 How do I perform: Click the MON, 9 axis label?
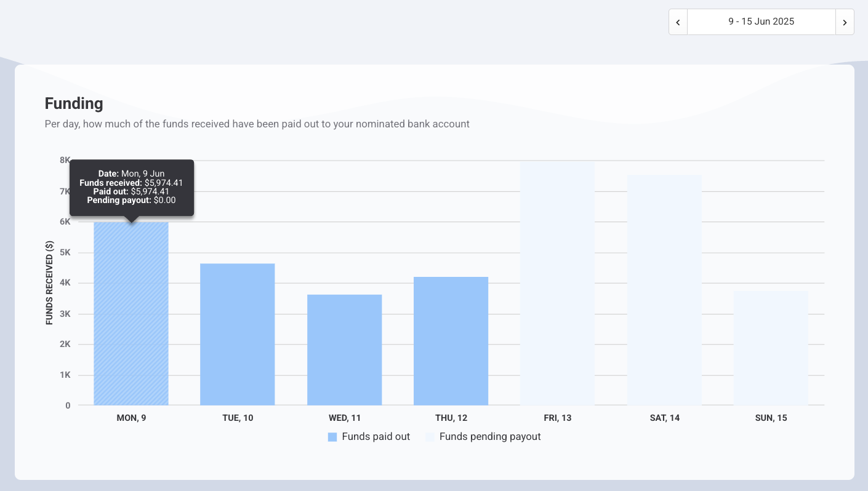point(131,418)
